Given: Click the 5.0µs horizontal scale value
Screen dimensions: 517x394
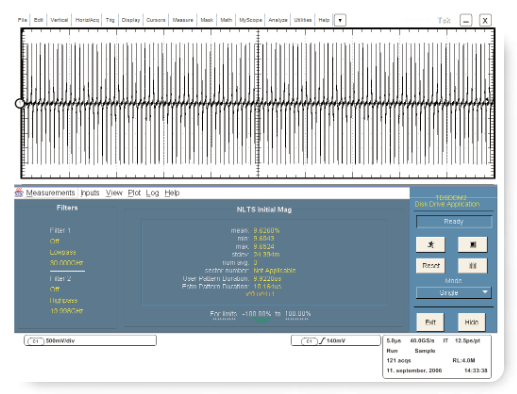Looking at the screenshot, I should (x=393, y=341).
